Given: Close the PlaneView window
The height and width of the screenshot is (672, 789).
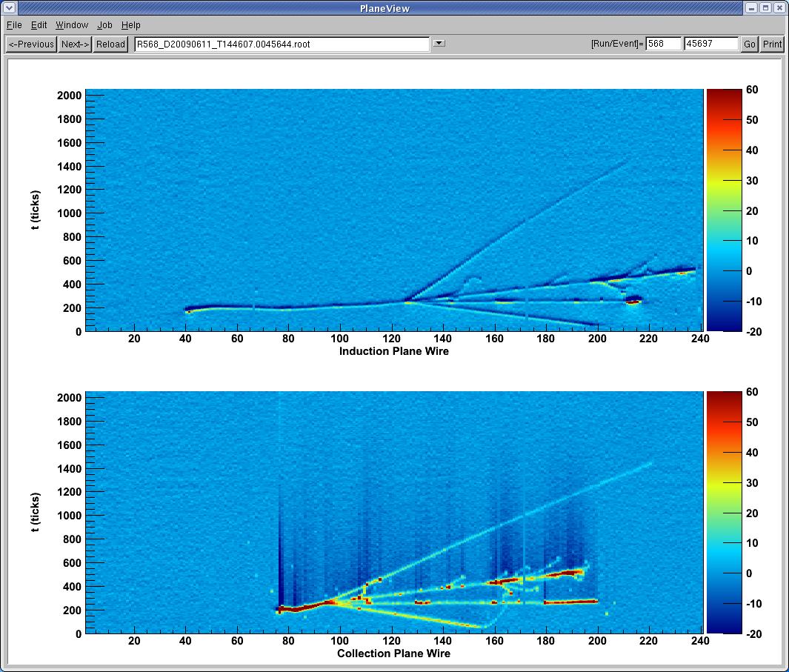Looking at the screenshot, I should pyautogui.click(x=779, y=8).
